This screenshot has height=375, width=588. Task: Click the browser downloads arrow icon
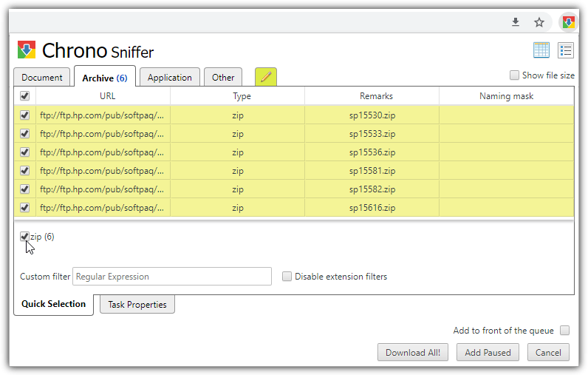(516, 22)
